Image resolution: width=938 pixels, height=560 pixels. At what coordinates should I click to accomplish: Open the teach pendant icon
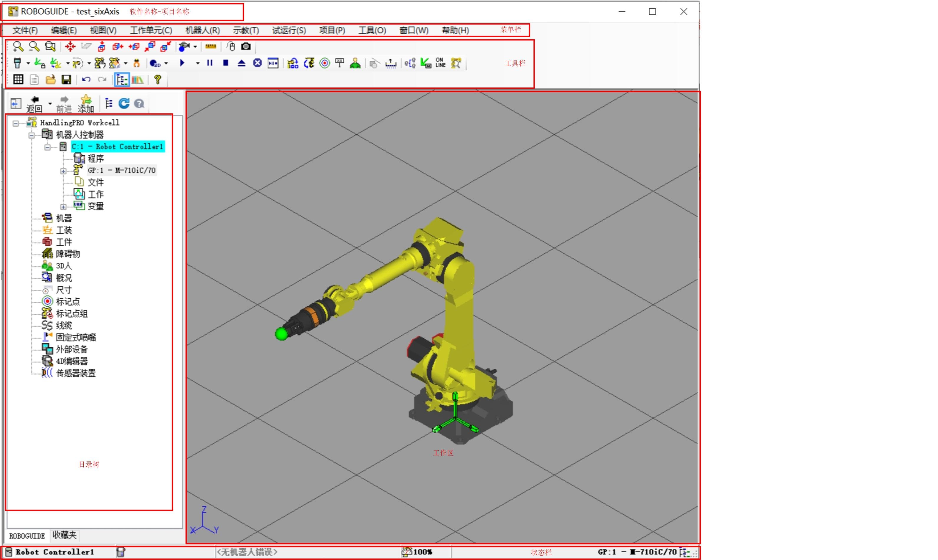pyautogui.click(x=17, y=63)
